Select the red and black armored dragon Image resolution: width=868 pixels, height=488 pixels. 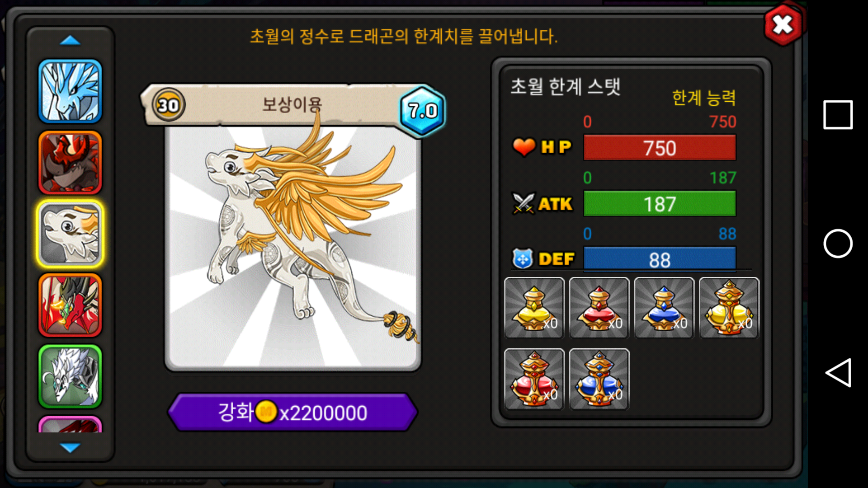tap(70, 305)
